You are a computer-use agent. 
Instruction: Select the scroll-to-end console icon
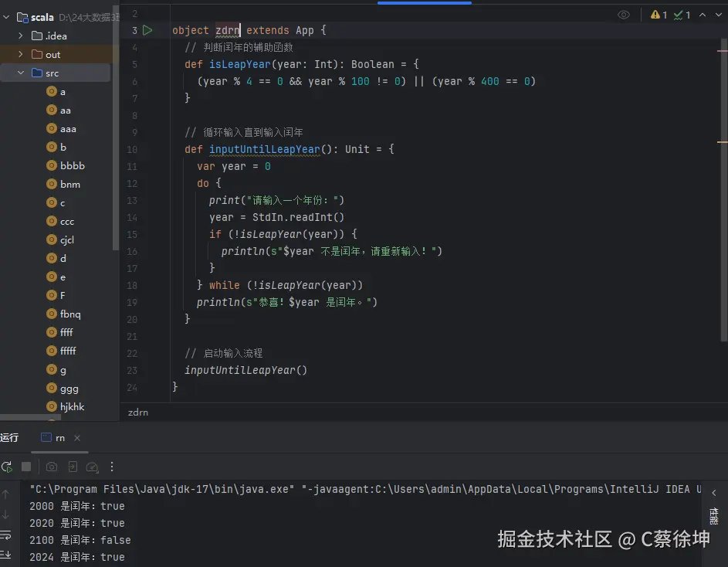click(x=6, y=553)
